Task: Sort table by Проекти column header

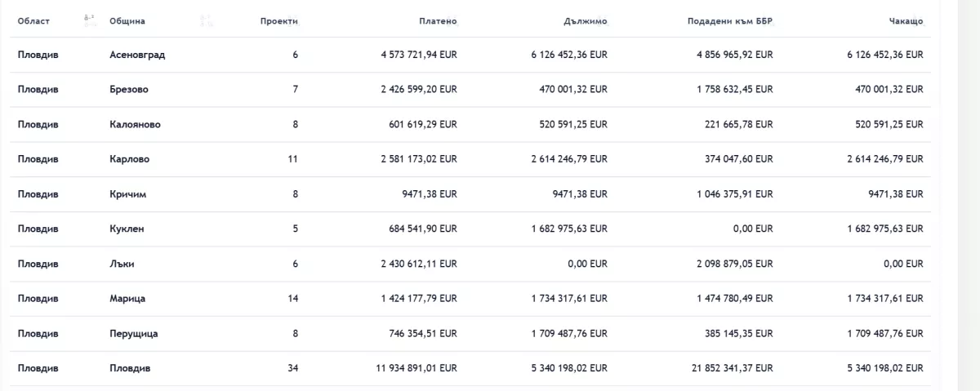Action: click(278, 20)
